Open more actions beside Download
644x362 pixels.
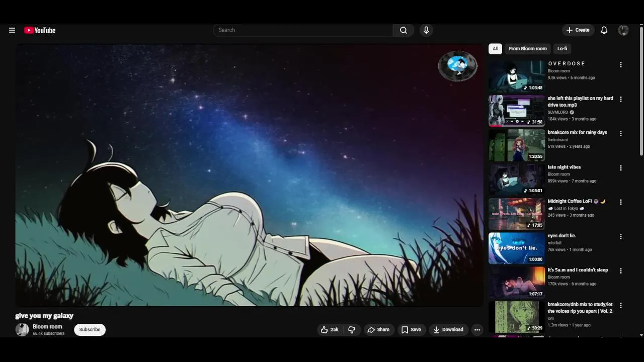point(477,330)
